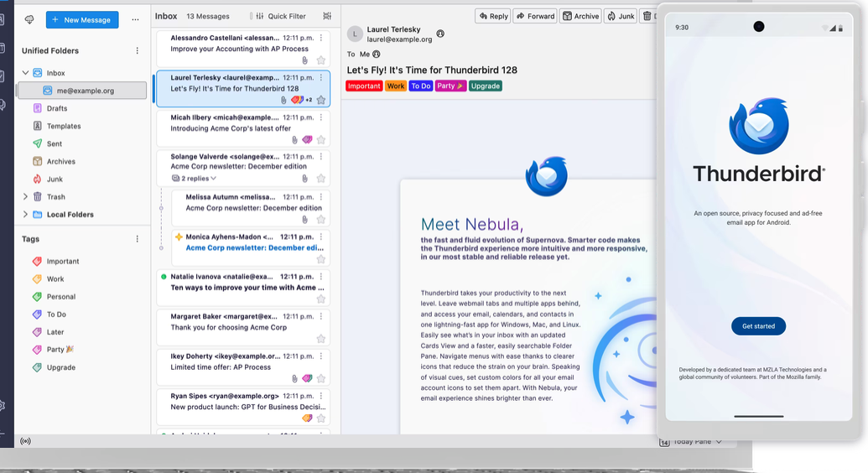Click the contact icon beside Laurel Terlesky

[x=440, y=34]
